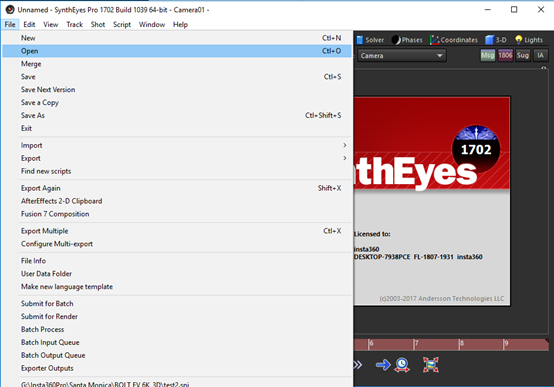Click the fit-view icon beside the clock

point(431,365)
